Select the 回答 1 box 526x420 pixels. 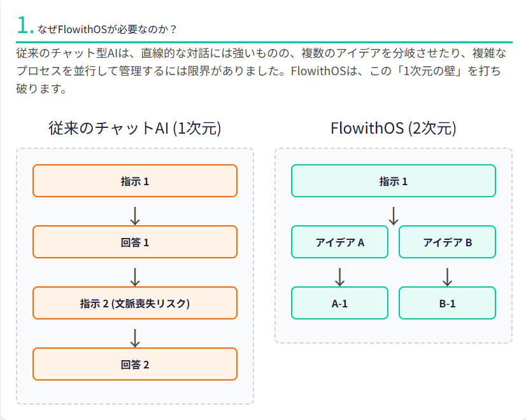click(x=135, y=242)
